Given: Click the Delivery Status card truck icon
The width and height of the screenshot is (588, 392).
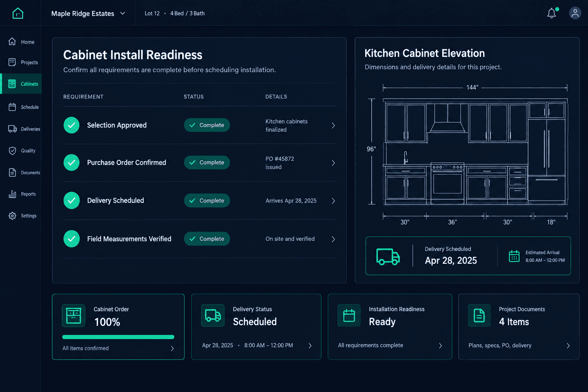Looking at the screenshot, I should [213, 315].
